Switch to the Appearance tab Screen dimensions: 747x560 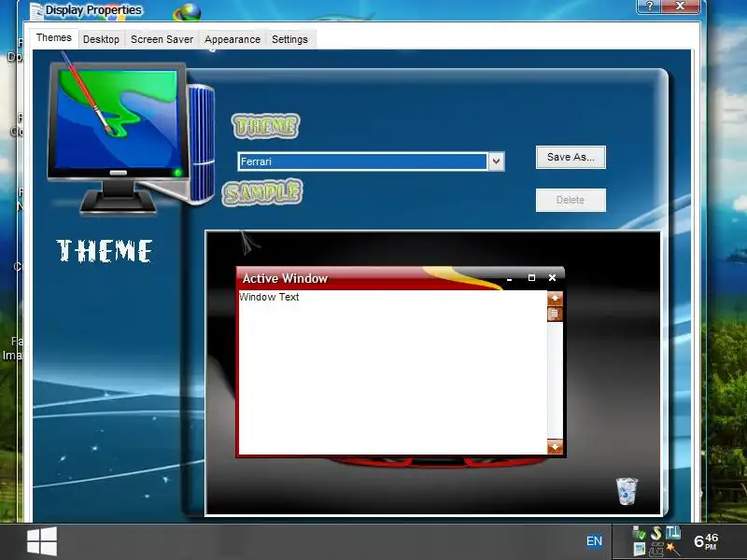tap(233, 39)
